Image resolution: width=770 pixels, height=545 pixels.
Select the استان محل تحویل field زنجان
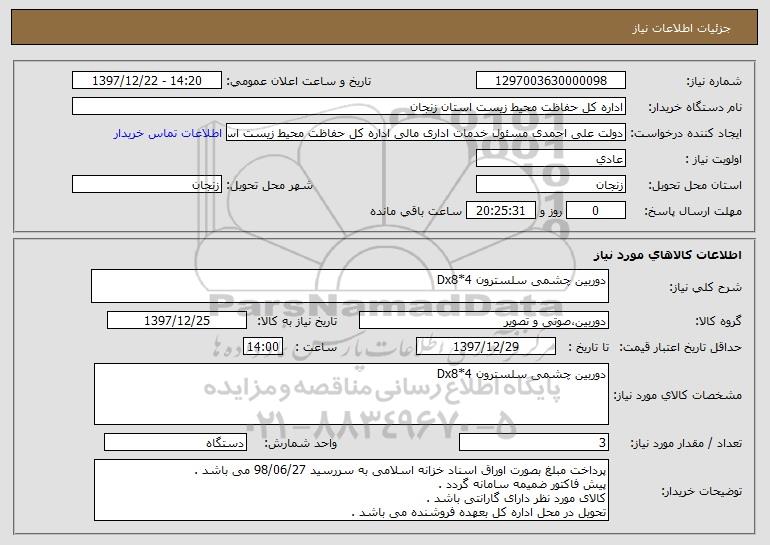coord(550,185)
